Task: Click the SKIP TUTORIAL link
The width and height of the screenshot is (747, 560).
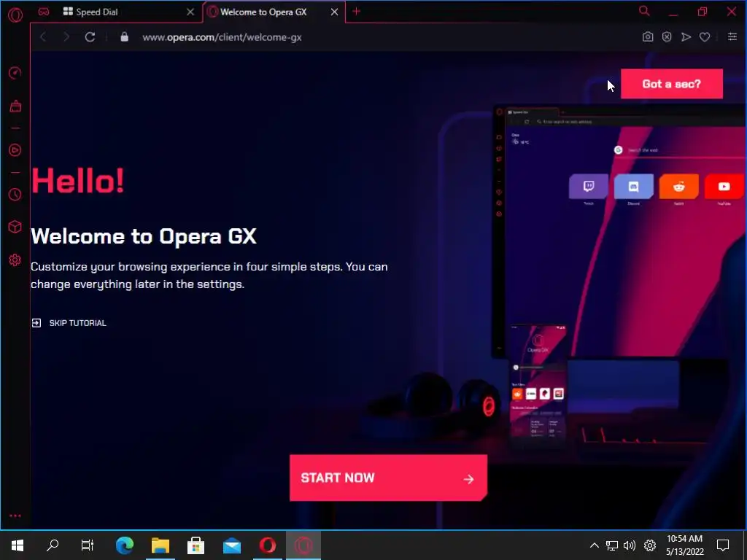Action: click(x=69, y=323)
